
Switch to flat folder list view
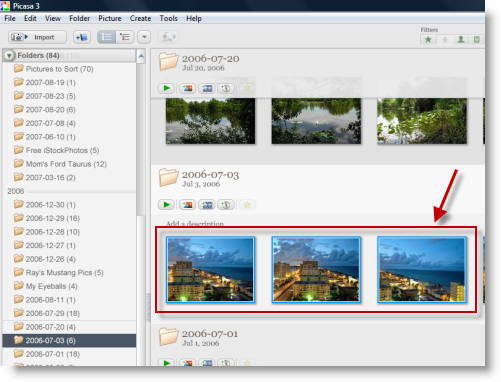106,37
